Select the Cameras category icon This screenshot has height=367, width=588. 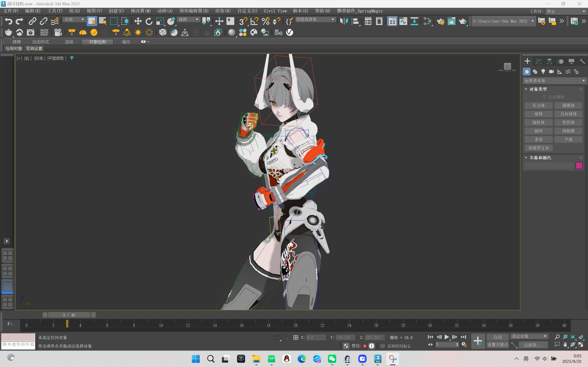pos(551,72)
